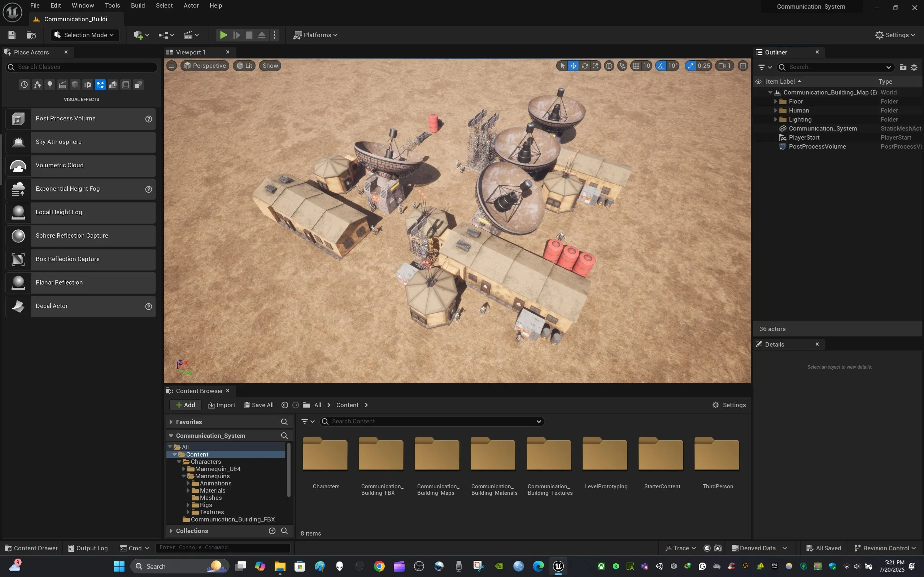Screen dimensions: 924x577
Task: Select the scale transform tool in viewport
Action: tap(595, 66)
